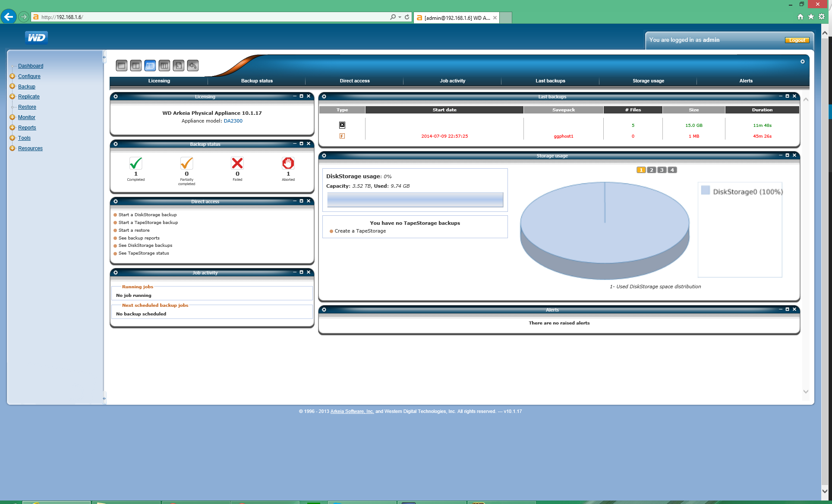This screenshot has width=832, height=504.
Task: Expand the Configure menu in sidebar
Action: (x=13, y=76)
